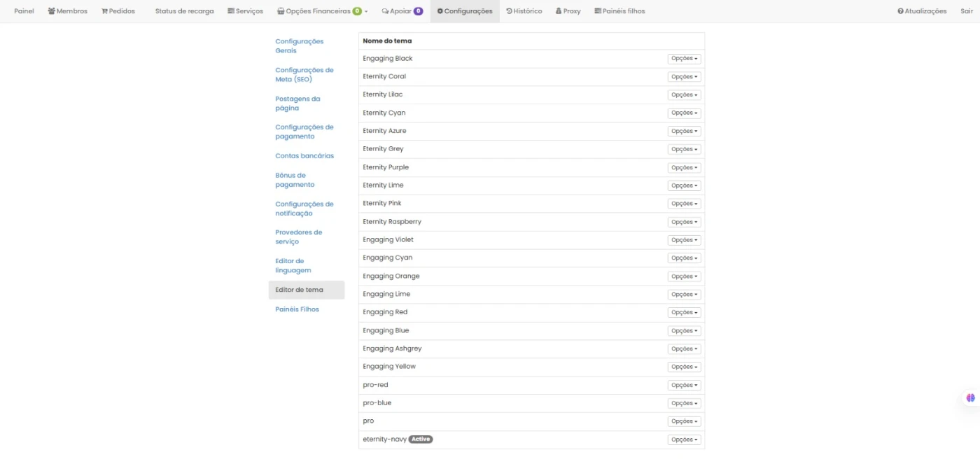Viewport: 980px width, 464px height.
Task: Open the Status de recarga menu
Action: tap(184, 11)
